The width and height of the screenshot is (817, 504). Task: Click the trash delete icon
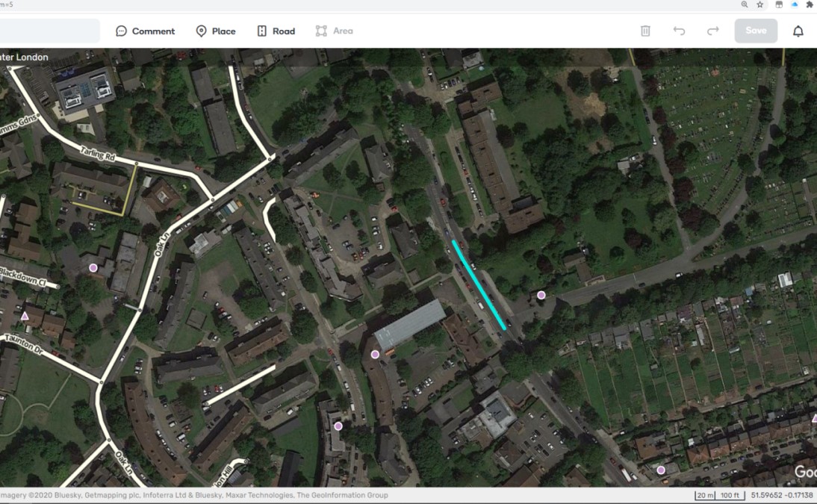click(x=645, y=31)
